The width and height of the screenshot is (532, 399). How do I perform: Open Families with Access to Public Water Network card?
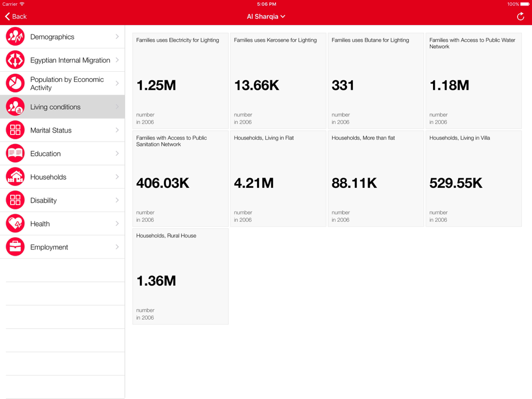coord(473,81)
